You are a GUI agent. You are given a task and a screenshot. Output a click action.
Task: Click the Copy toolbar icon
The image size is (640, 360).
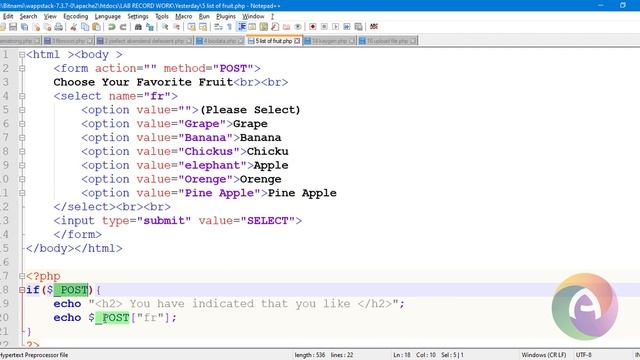tap(85, 27)
